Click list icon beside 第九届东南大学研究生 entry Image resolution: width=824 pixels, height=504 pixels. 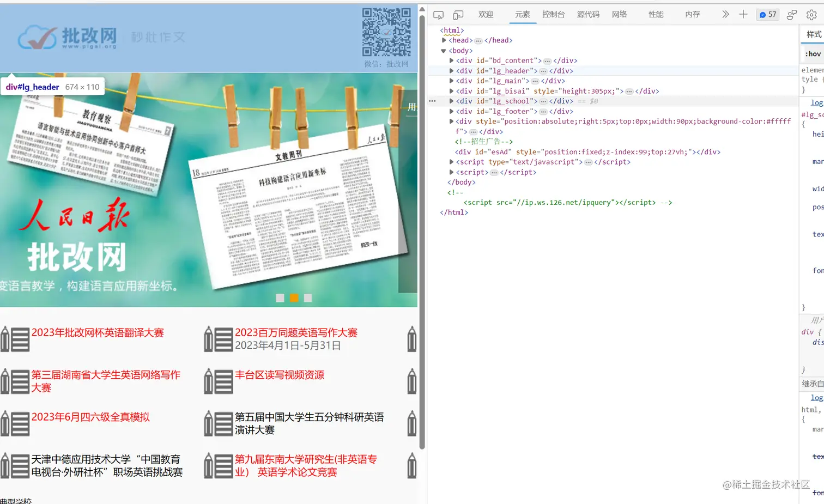point(219,466)
